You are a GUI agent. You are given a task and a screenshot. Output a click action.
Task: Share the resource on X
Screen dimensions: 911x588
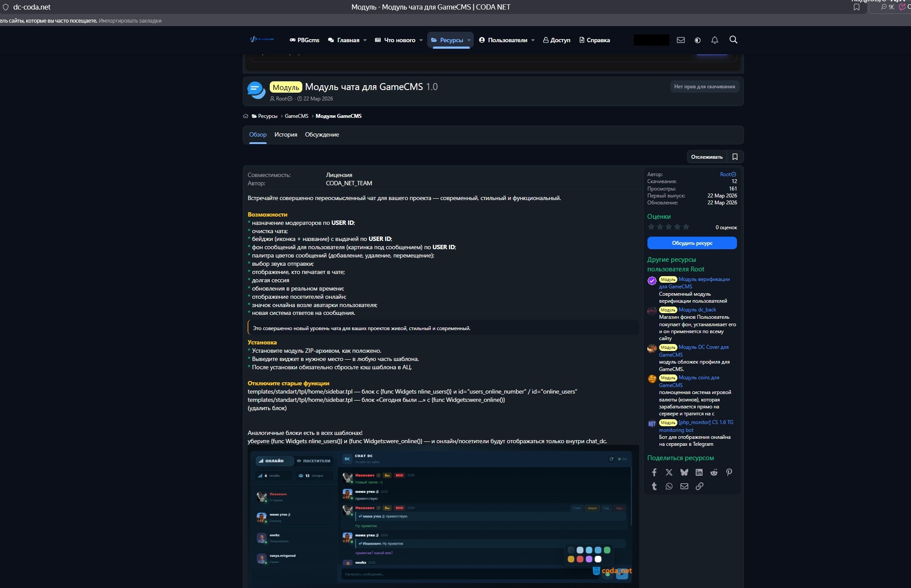(x=669, y=472)
